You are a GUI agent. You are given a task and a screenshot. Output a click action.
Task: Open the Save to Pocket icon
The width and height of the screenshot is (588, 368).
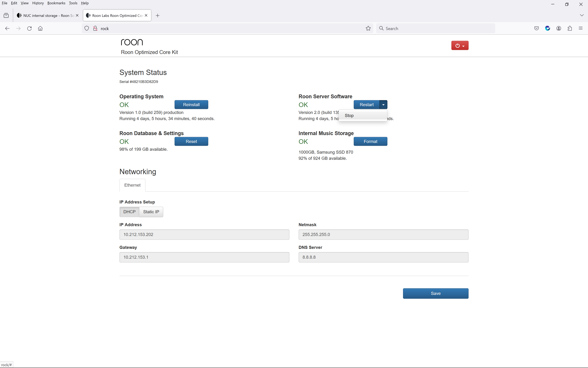pos(537,29)
